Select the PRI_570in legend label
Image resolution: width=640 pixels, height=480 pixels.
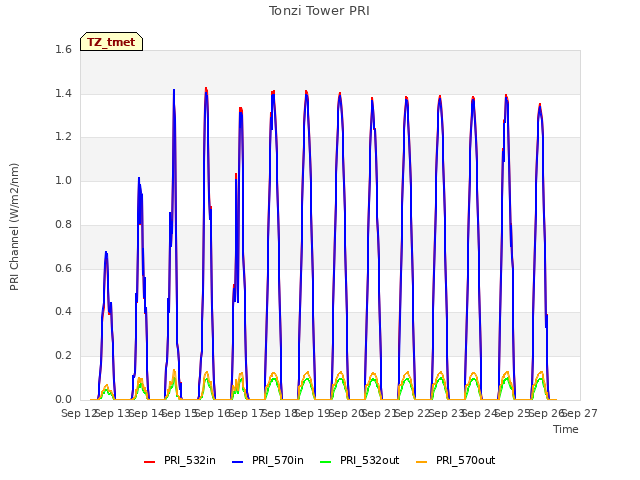(278, 461)
